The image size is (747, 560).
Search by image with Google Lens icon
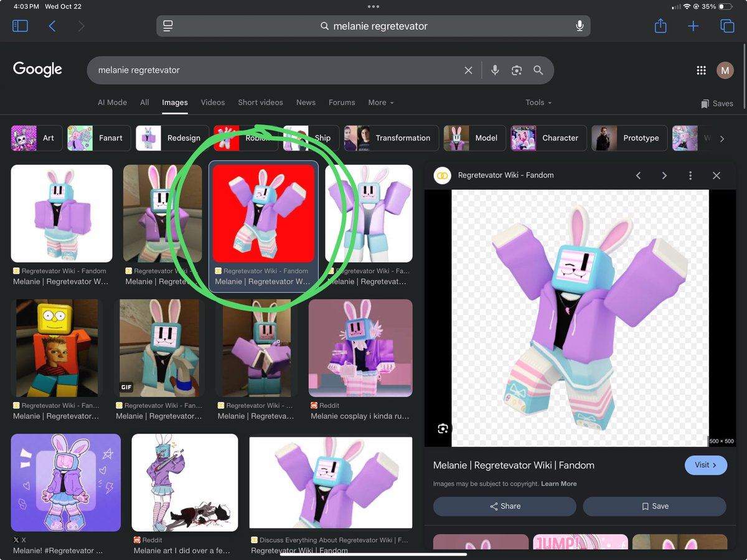point(517,70)
